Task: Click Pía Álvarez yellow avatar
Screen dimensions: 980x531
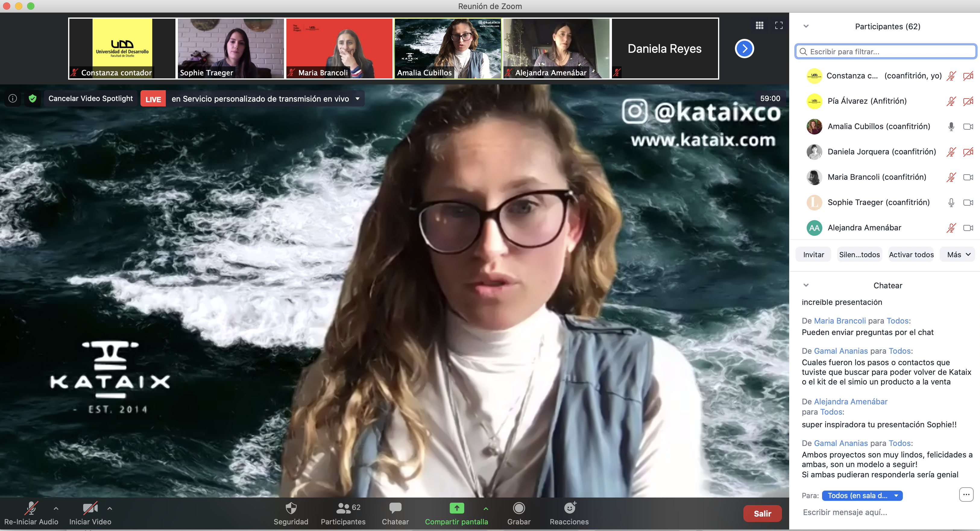Action: click(x=814, y=101)
